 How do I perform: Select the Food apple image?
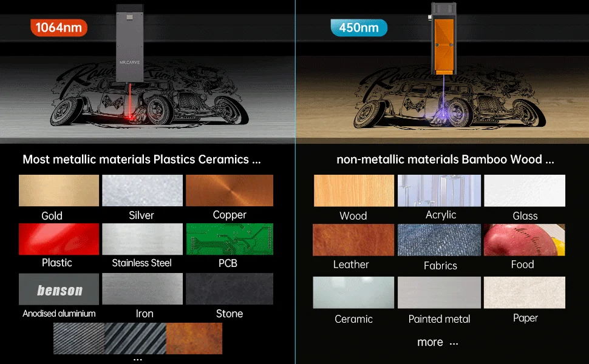coord(525,240)
